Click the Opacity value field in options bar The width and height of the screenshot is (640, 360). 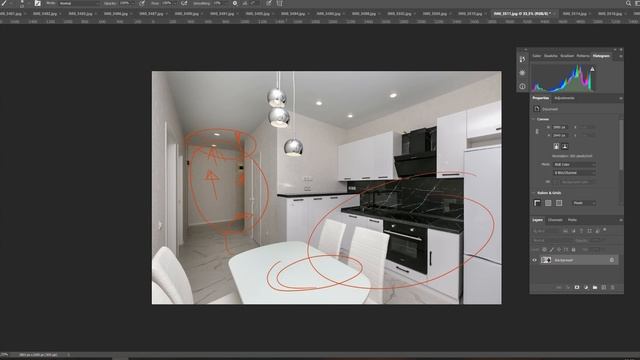[125, 3]
